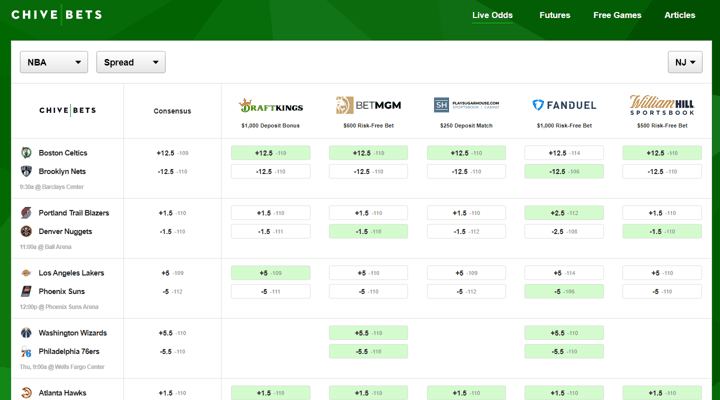Click 12:00p @ Phoenix Suns Arena info
The height and width of the screenshot is (400, 720).
click(59, 307)
